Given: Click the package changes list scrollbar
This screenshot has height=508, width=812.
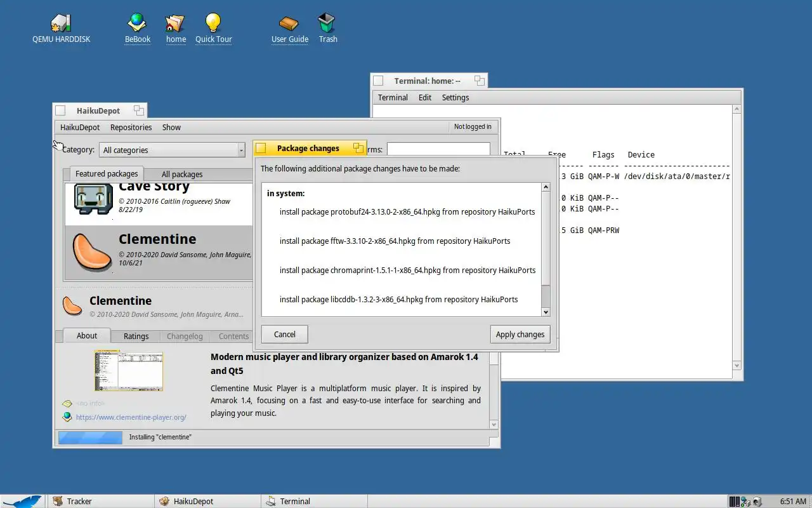Looking at the screenshot, I should click(546, 249).
